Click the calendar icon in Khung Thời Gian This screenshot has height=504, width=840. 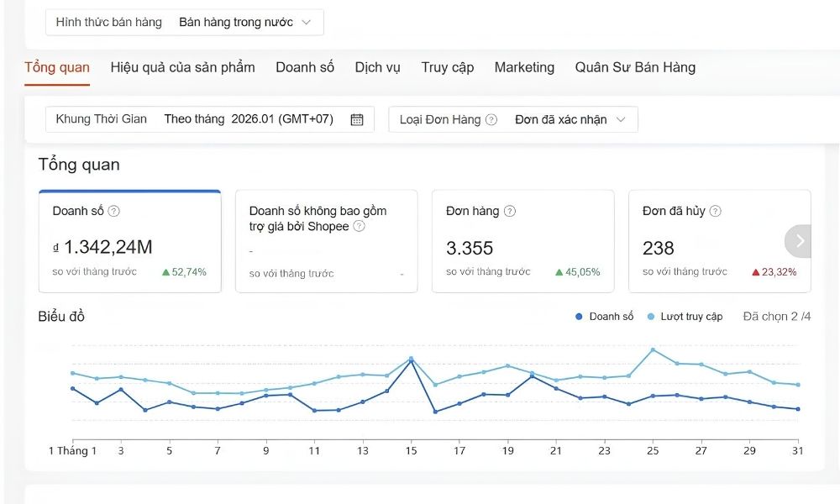[357, 119]
